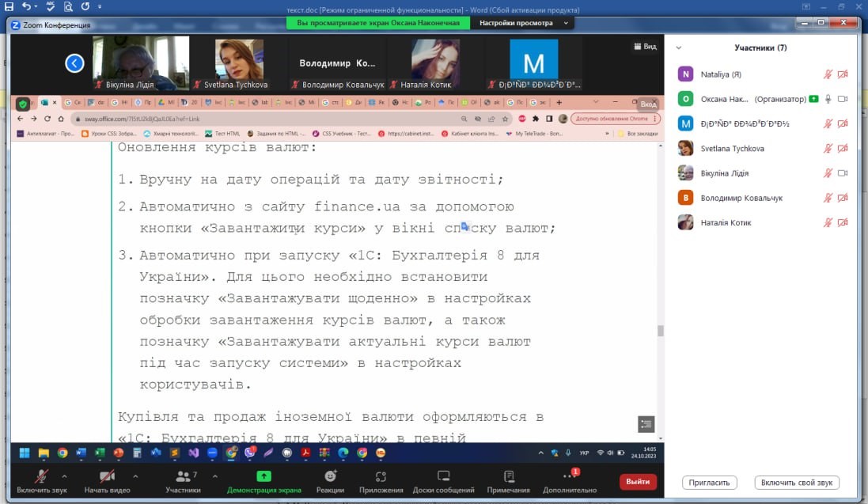The height and width of the screenshot is (504, 868).
Task: Open the Реакции (Reactions) menu
Action: pos(330,480)
